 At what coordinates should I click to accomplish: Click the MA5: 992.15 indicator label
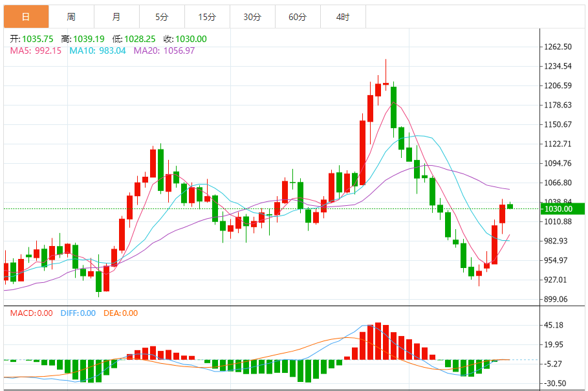pos(36,50)
